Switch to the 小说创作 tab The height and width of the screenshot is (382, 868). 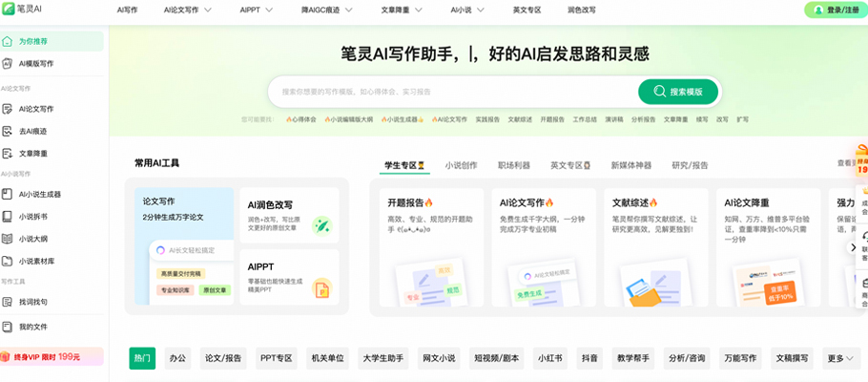coord(461,165)
